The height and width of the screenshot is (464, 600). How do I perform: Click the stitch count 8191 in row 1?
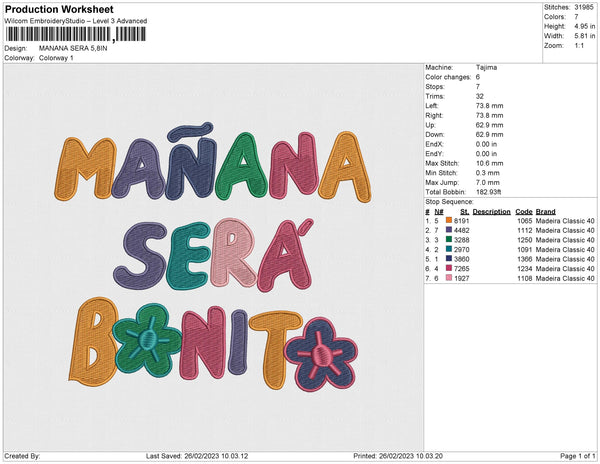pos(461,221)
